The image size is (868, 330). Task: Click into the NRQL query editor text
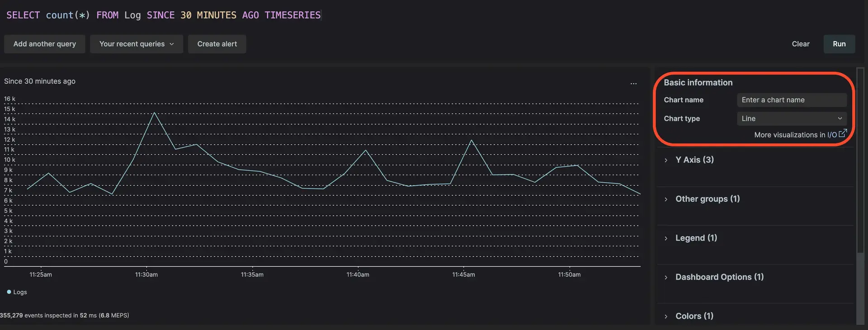coord(163,15)
